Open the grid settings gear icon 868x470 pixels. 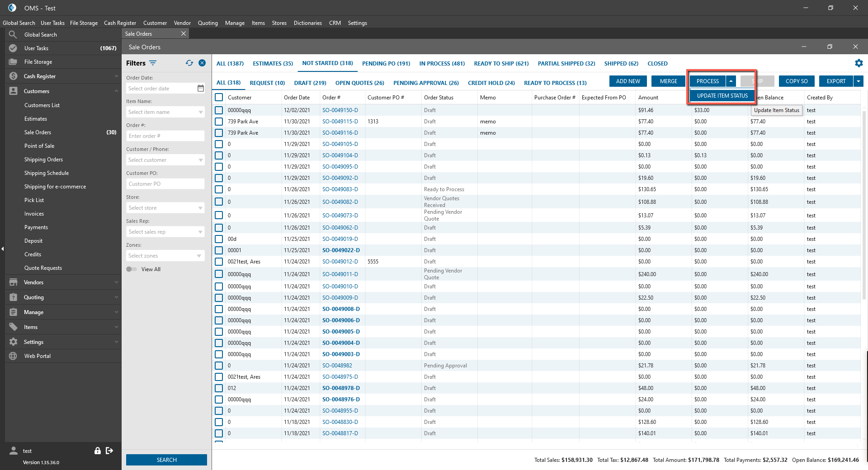point(859,63)
